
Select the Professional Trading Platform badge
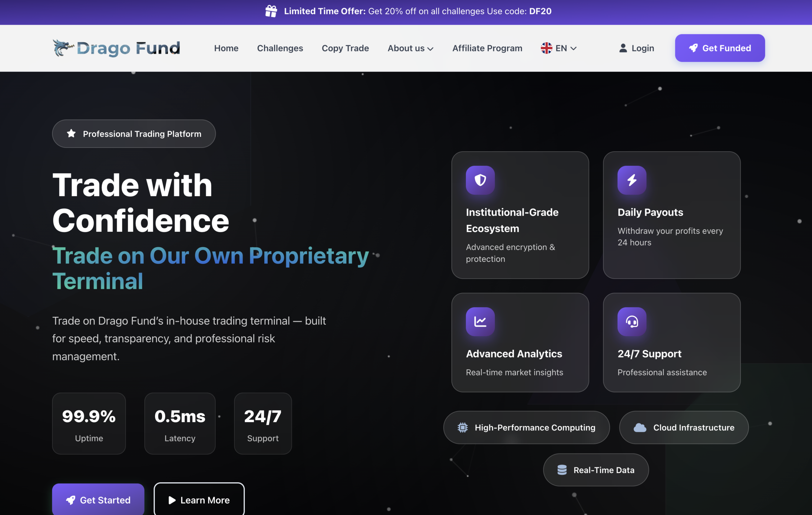pyautogui.click(x=134, y=134)
